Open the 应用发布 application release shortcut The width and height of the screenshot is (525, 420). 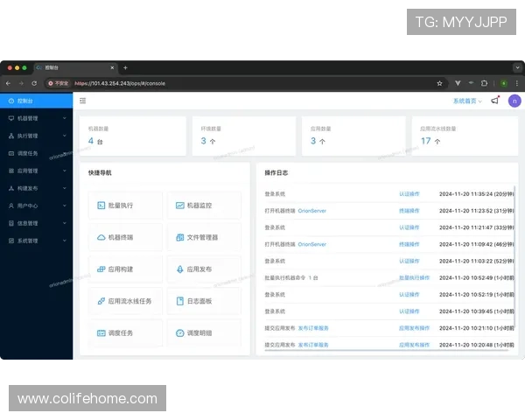pyautogui.click(x=204, y=269)
